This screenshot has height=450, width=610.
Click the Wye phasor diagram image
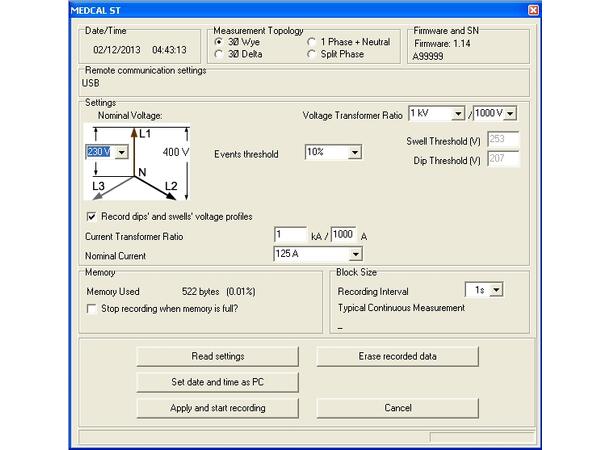pos(137,162)
